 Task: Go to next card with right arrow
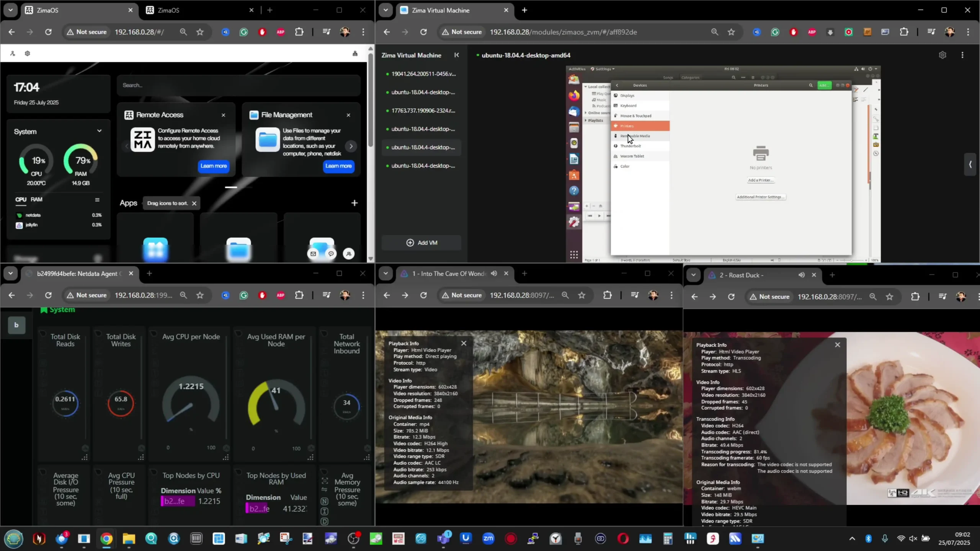[351, 146]
